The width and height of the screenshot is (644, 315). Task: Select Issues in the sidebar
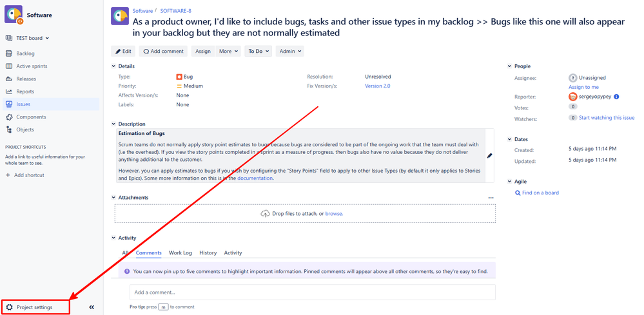click(51, 104)
